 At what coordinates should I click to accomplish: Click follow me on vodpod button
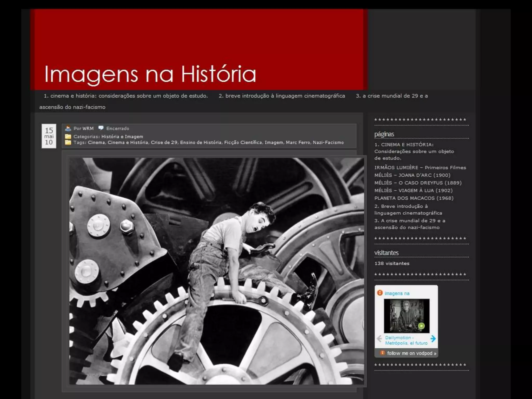pos(411,353)
